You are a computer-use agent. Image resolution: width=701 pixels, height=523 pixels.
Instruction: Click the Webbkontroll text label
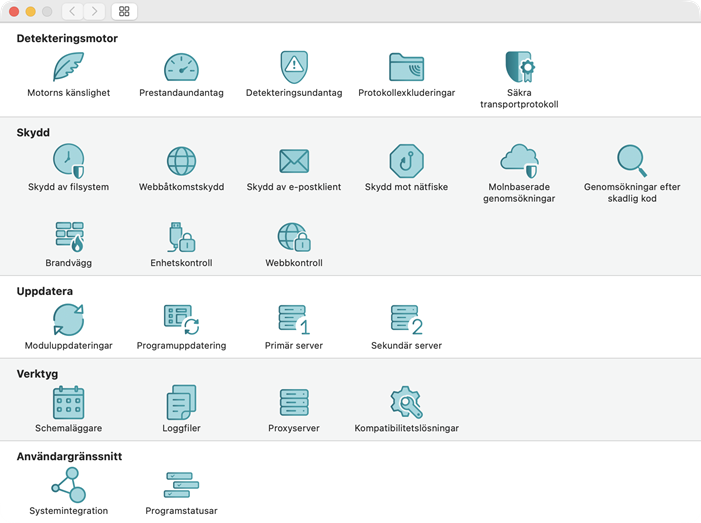coord(294,263)
